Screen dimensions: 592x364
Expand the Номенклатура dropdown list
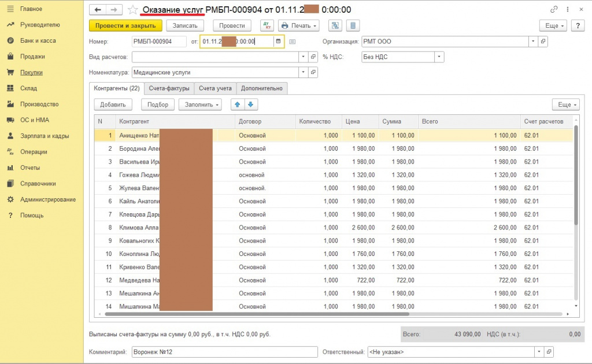pos(303,72)
